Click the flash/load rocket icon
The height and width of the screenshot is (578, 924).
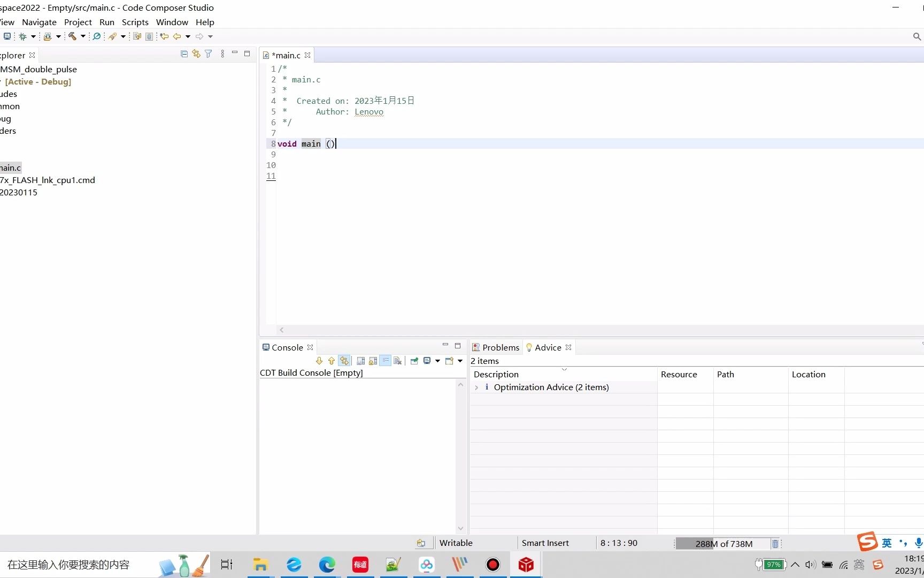point(112,36)
